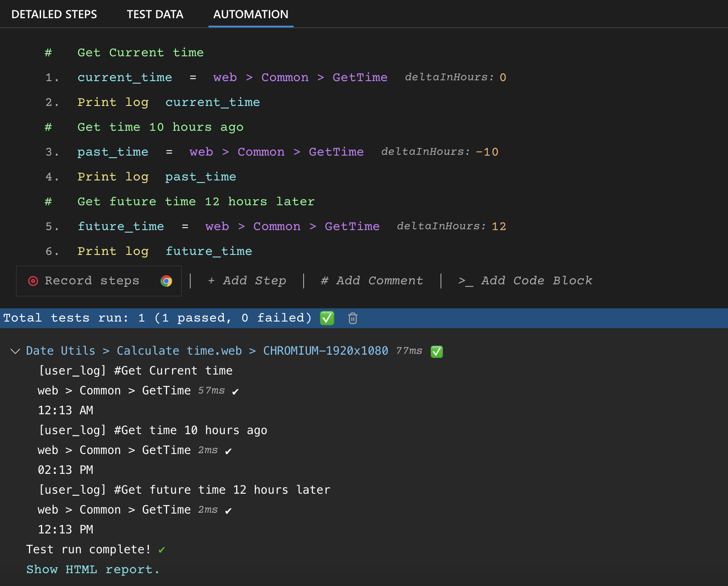Click the Chrome browser icon beside Record steps
The width and height of the screenshot is (728, 586).
(165, 281)
